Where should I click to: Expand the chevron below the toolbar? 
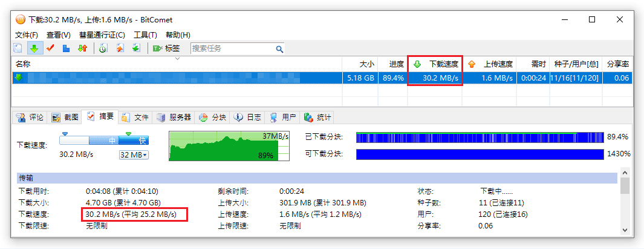pyautogui.click(x=177, y=59)
